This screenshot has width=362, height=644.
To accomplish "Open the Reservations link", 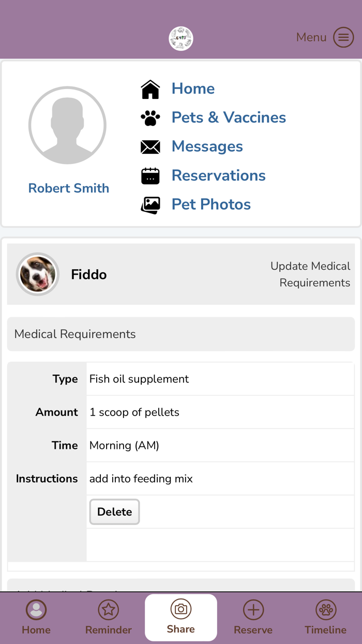I will tap(218, 175).
